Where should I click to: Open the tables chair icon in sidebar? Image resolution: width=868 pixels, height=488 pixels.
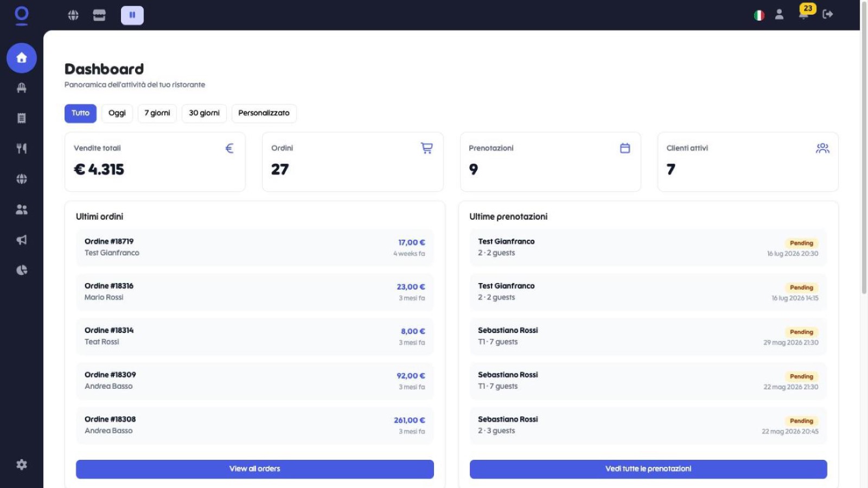[22, 88]
